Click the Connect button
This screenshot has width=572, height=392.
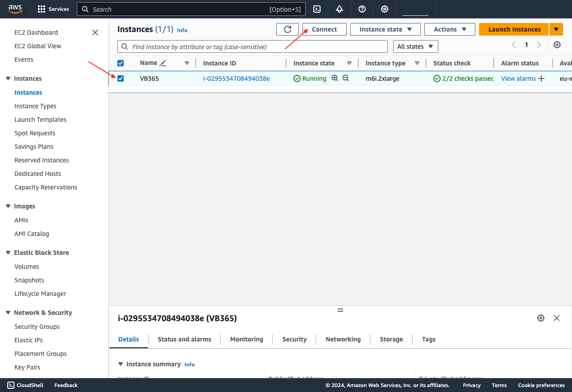(x=324, y=29)
